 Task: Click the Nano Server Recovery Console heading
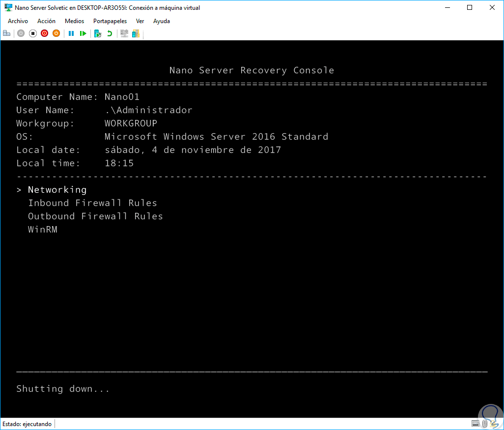tap(252, 70)
